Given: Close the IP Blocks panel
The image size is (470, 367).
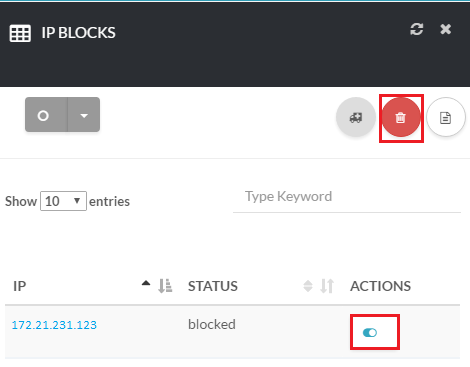Looking at the screenshot, I should click(446, 29).
